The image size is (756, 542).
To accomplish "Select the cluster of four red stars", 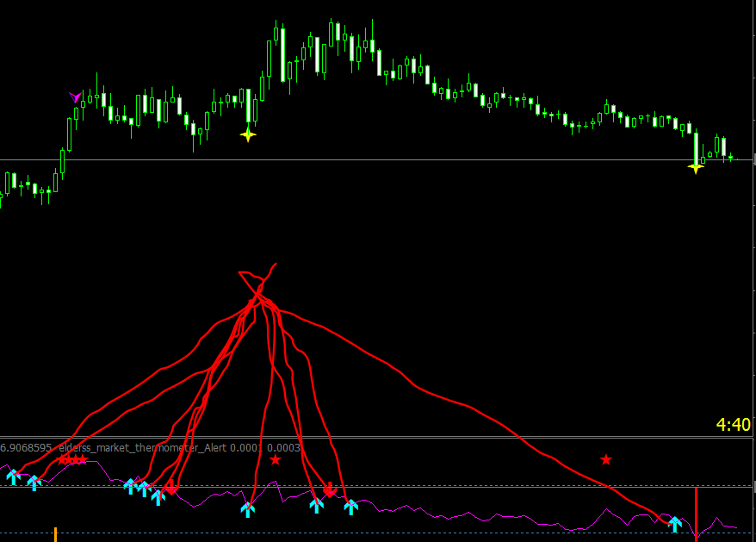I will 71,459.
